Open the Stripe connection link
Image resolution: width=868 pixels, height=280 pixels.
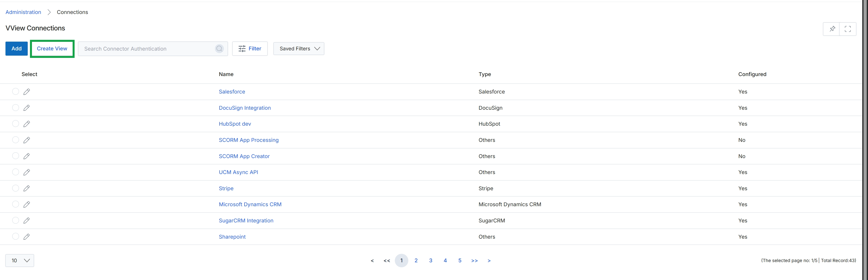(226, 188)
